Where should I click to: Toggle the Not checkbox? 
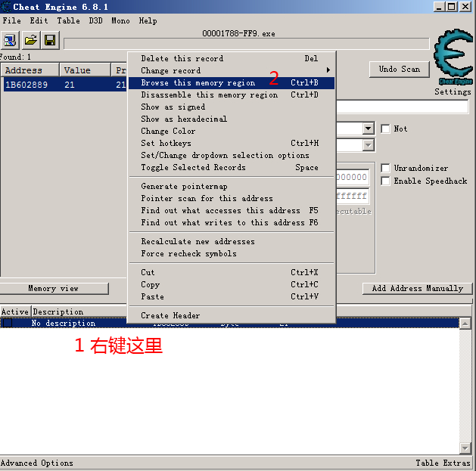click(x=385, y=129)
